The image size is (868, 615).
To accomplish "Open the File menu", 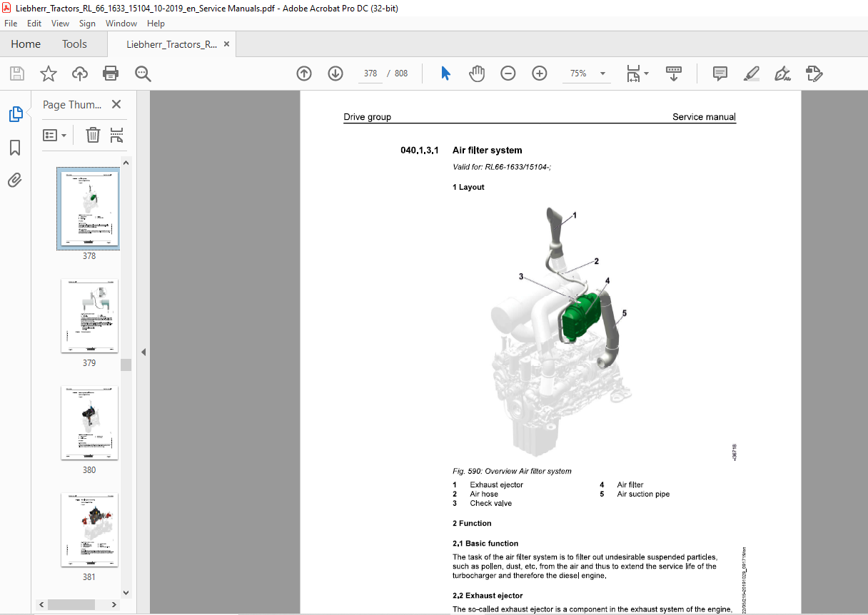I will click(11, 24).
